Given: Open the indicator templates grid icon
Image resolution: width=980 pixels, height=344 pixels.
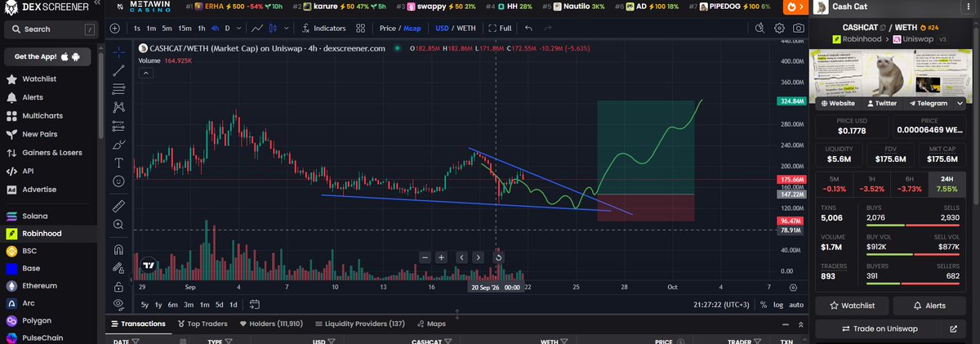Looking at the screenshot, I should click(x=360, y=28).
